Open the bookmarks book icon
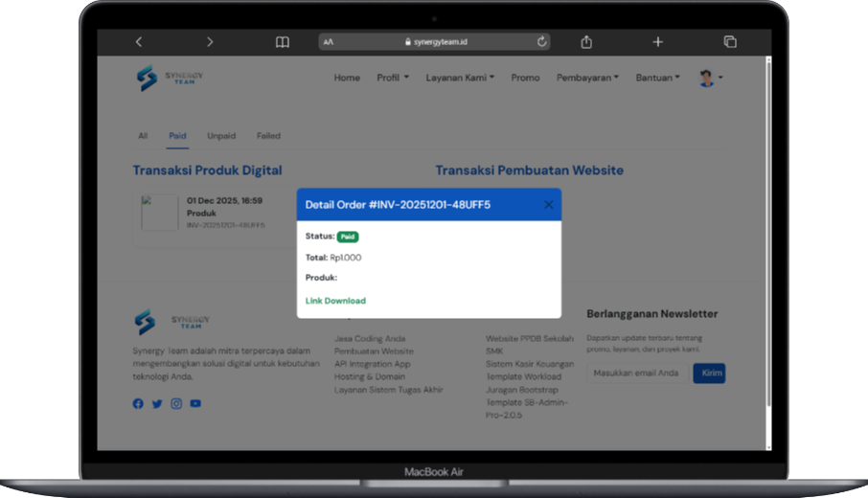 [x=283, y=42]
